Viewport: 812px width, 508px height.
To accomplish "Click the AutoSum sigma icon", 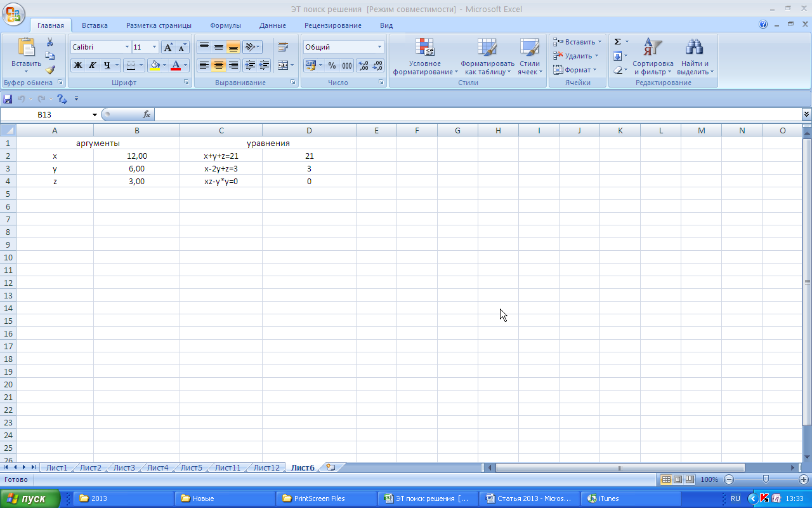I will pyautogui.click(x=617, y=42).
